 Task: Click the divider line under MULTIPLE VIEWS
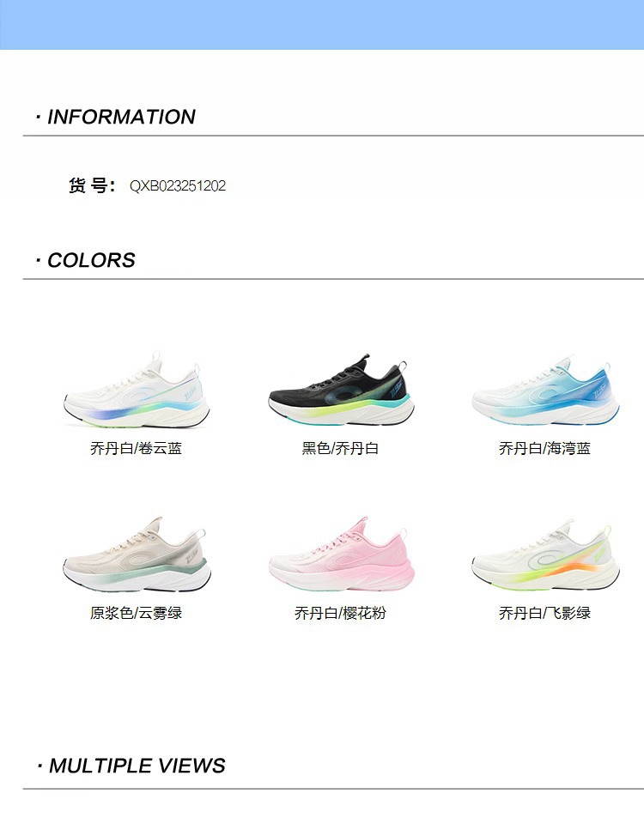(333, 789)
